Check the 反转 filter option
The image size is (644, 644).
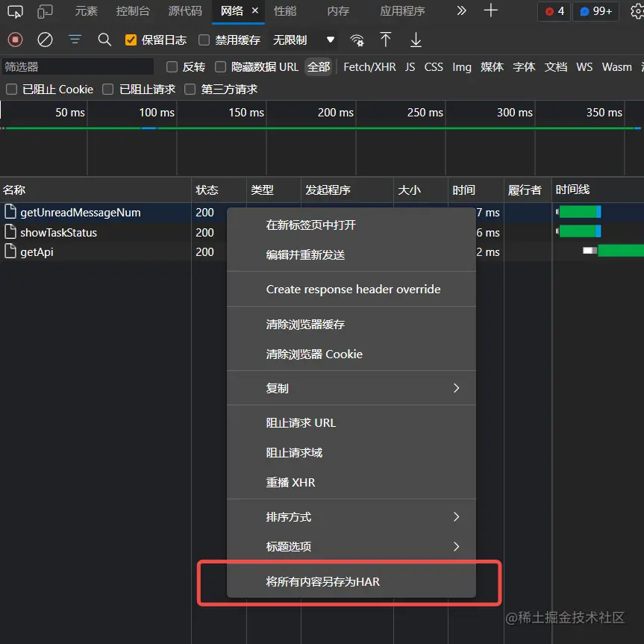coord(172,66)
